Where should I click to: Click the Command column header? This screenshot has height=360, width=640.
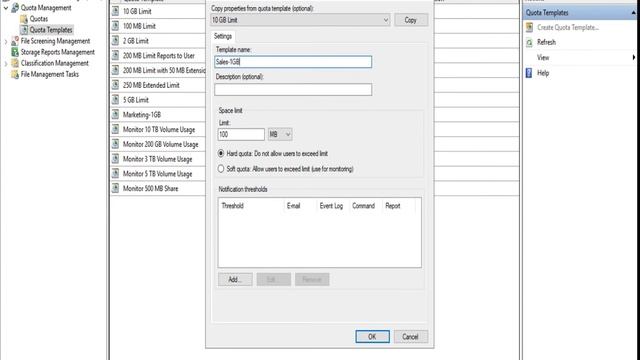[363, 206]
